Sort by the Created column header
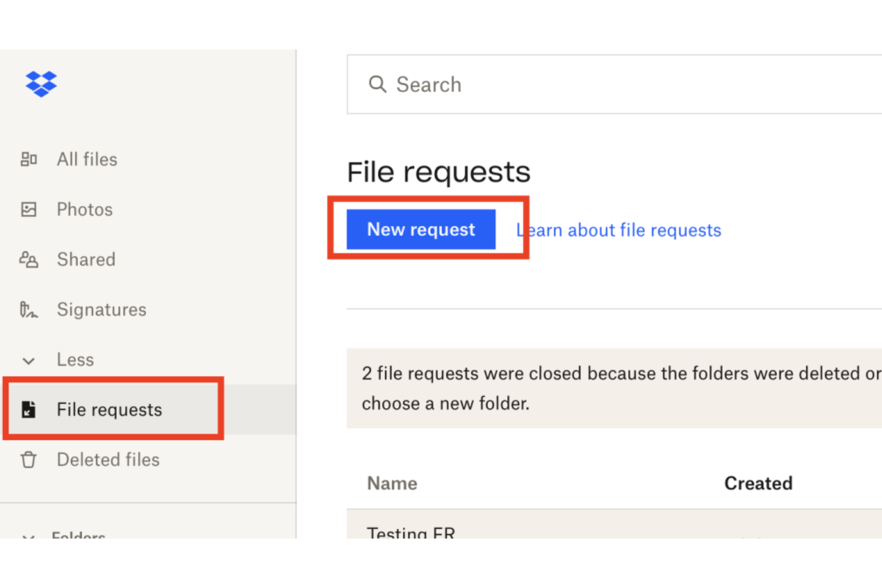 click(758, 483)
